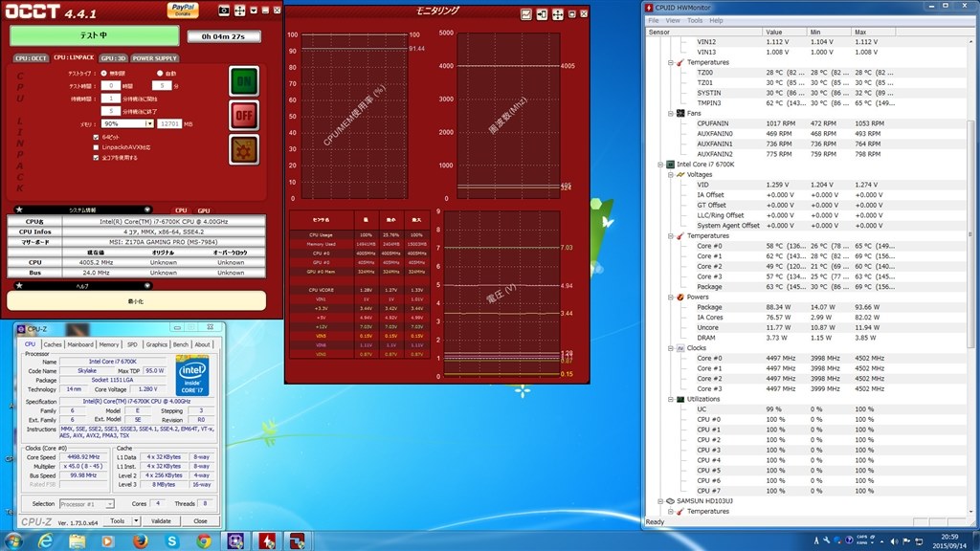
Task: Switch to the CPU:OCCT tab
Action: [32, 58]
